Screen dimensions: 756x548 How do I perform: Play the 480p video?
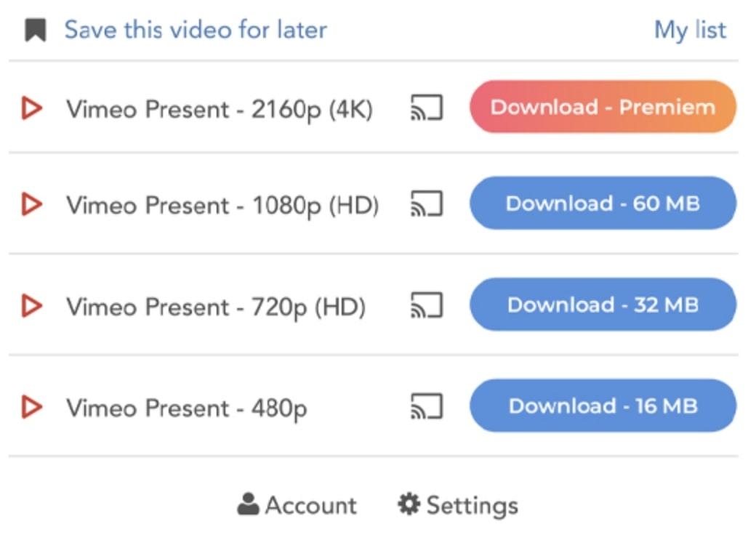pyautogui.click(x=31, y=407)
